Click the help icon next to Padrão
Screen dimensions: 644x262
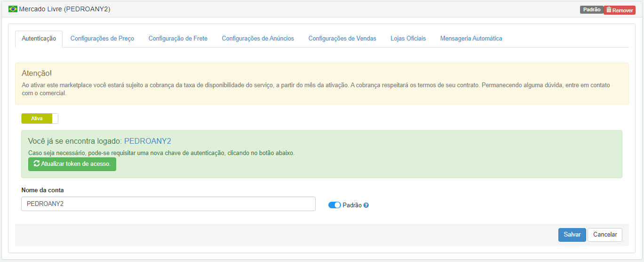(366, 205)
